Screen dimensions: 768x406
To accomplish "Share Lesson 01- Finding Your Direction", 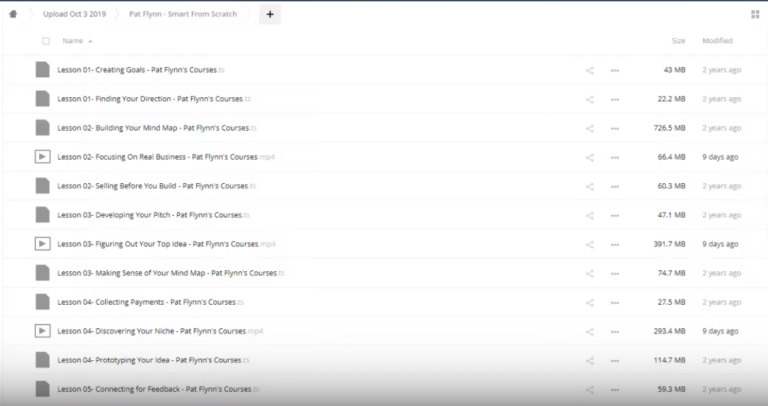I will [x=590, y=99].
